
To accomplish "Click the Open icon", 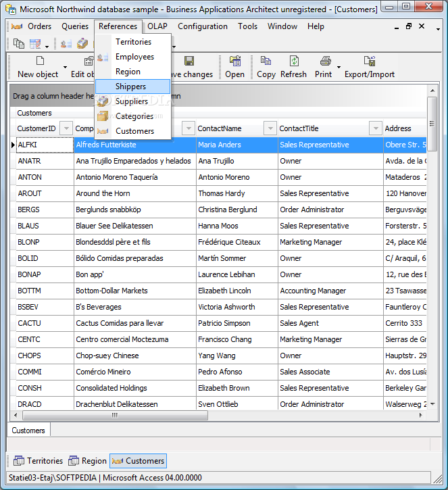I will tap(235, 61).
